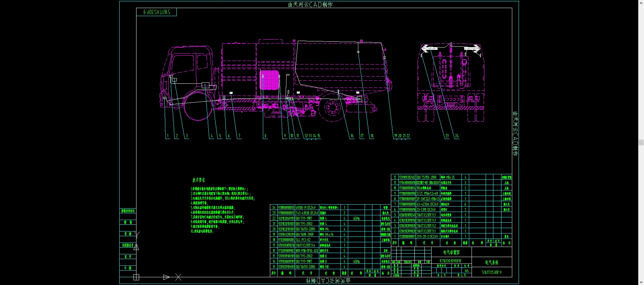Click 5161TXS30F.9 in the bottom-right title block
This screenshot has width=644, height=285.
pyautogui.click(x=492, y=272)
